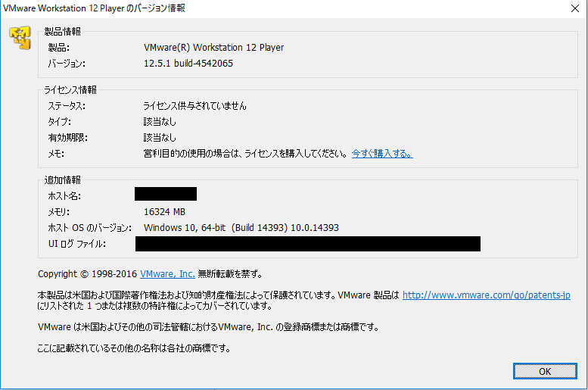
Task: Click the 営利目的の使用の場合は memo text
Action: click(246, 154)
